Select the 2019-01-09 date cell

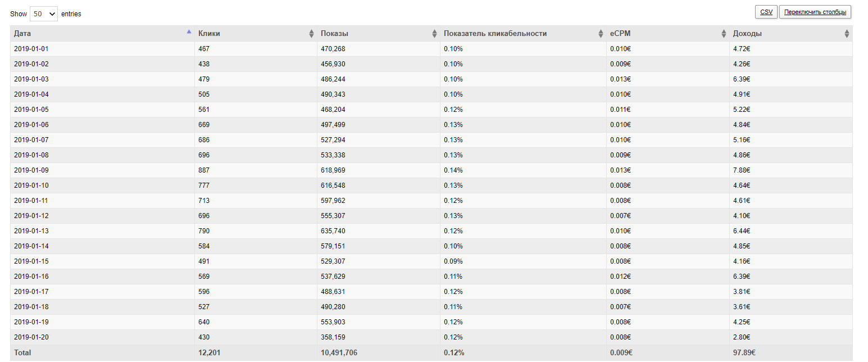[31, 170]
